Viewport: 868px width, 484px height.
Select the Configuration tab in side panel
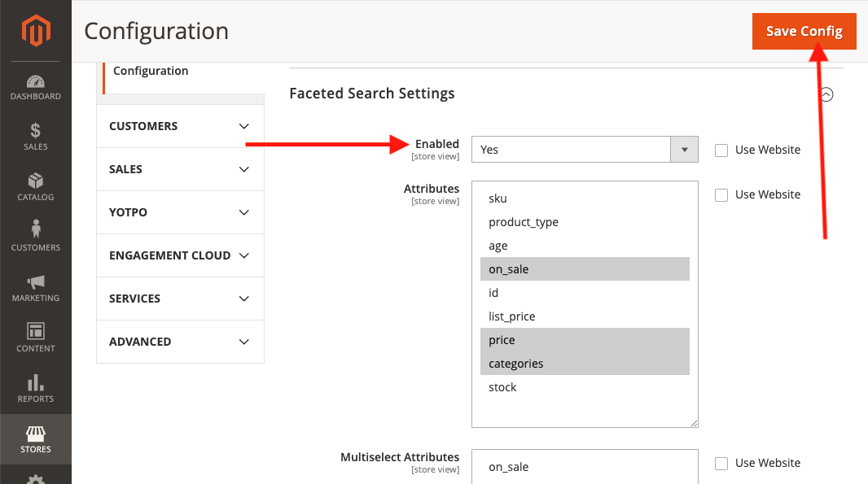[151, 72]
